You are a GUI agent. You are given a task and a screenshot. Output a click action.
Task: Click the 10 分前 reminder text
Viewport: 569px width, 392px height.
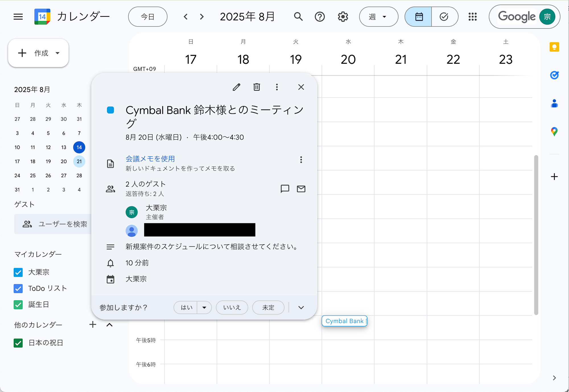(x=137, y=263)
